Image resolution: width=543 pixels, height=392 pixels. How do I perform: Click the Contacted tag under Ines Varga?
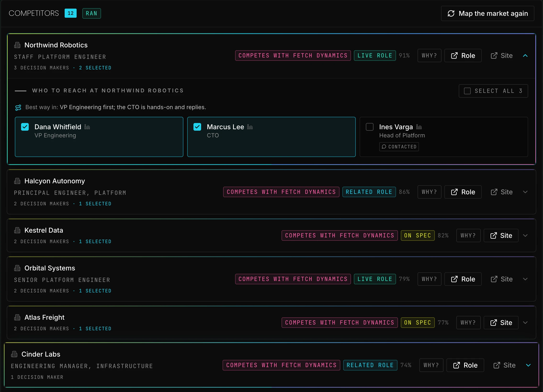coord(399,147)
